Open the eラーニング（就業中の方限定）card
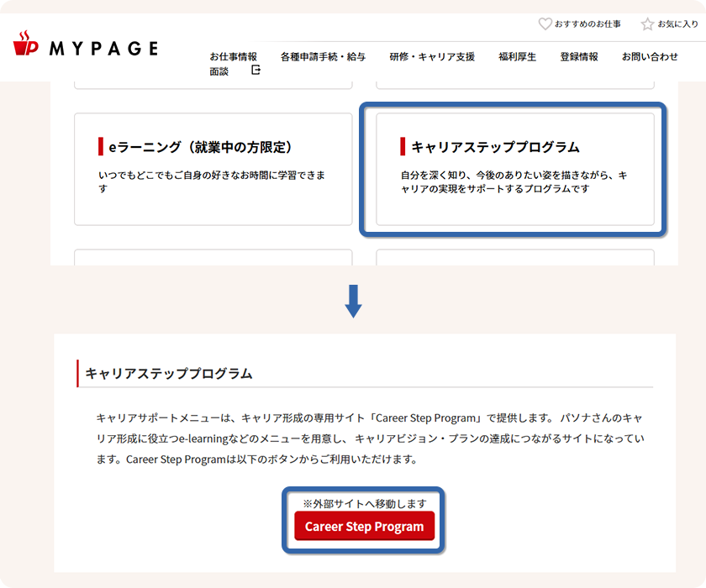 tap(213, 169)
